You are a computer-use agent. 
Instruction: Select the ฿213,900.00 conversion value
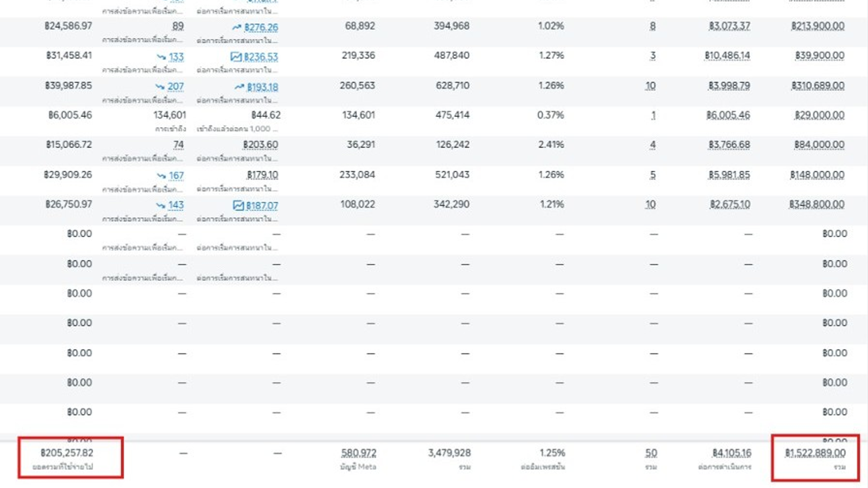(x=818, y=26)
